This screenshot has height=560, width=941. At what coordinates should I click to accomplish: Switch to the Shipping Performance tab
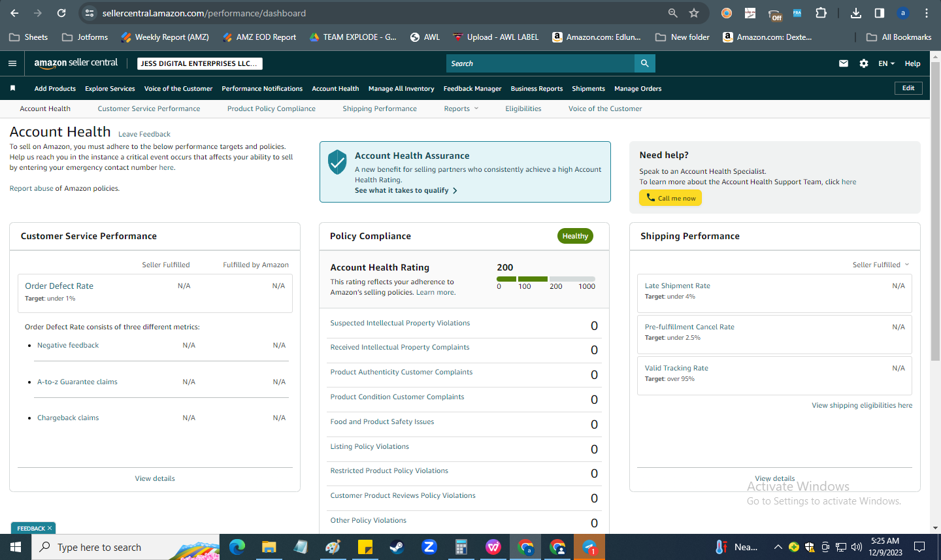tap(380, 108)
